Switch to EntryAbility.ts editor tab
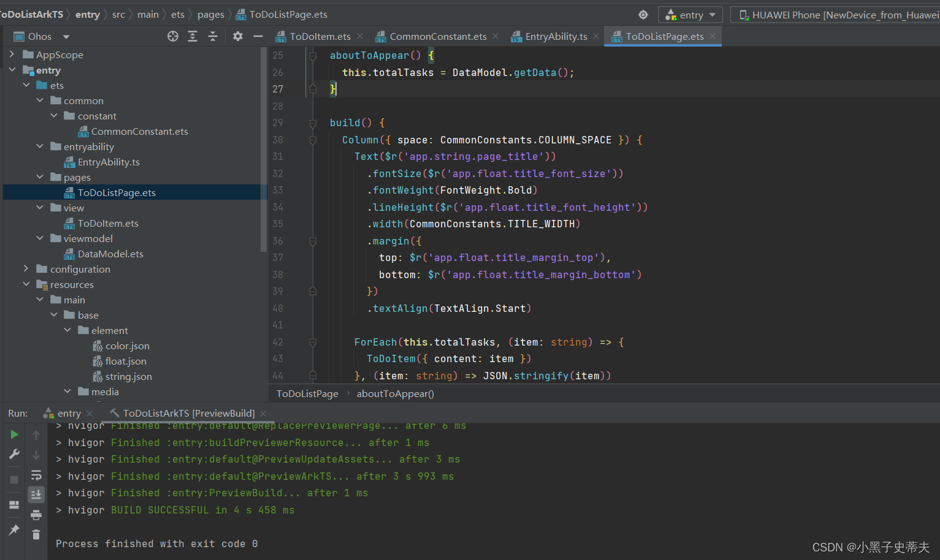Viewport: 940px width, 560px height. click(556, 36)
